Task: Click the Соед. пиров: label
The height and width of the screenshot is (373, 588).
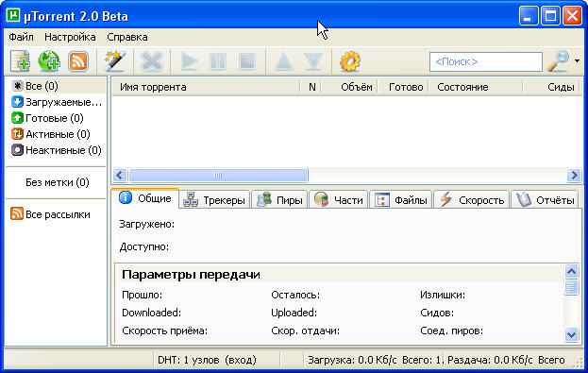Action: [451, 331]
